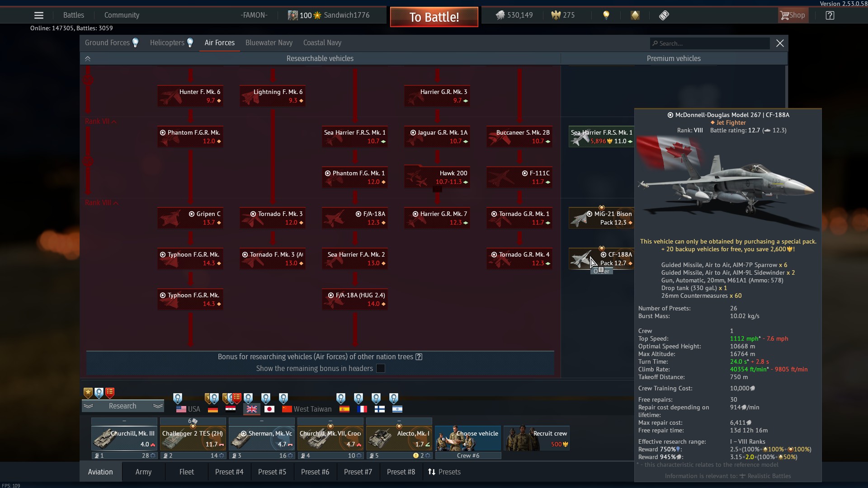Select the Challenger 2 TES (2H) crew slot

point(193,438)
